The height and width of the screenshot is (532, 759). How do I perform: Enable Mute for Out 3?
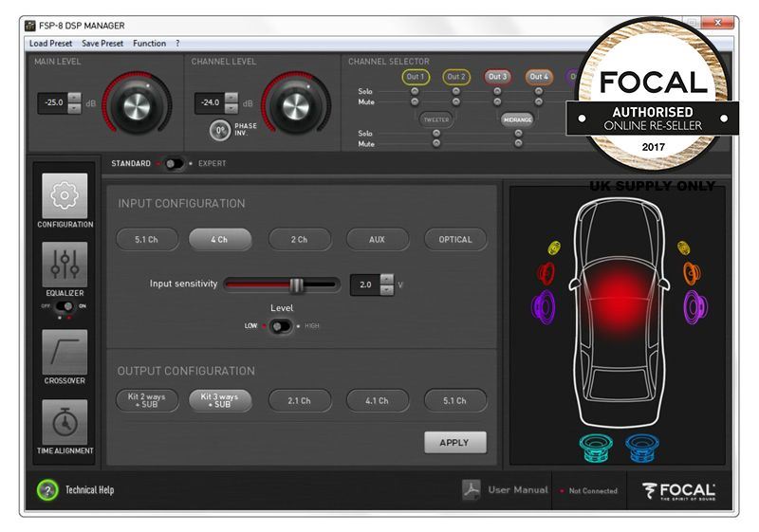(x=497, y=101)
